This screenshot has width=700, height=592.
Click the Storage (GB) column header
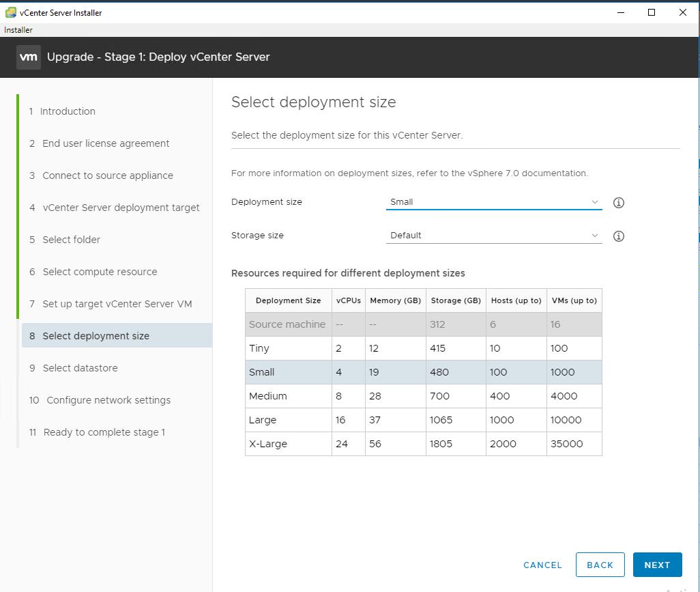[456, 300]
